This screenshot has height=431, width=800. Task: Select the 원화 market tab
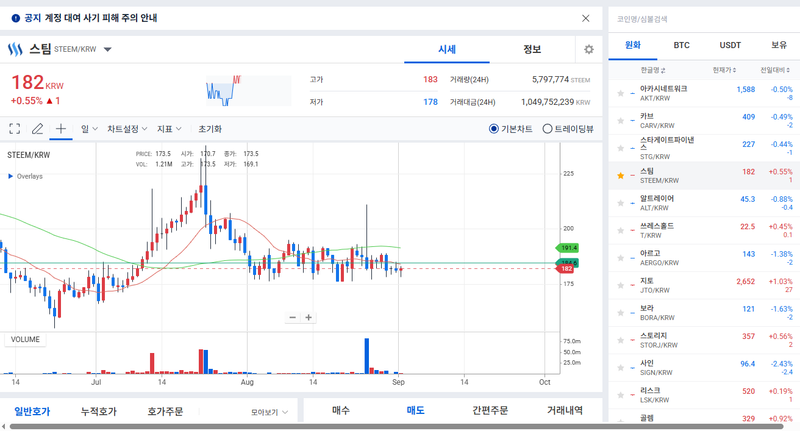click(x=633, y=45)
